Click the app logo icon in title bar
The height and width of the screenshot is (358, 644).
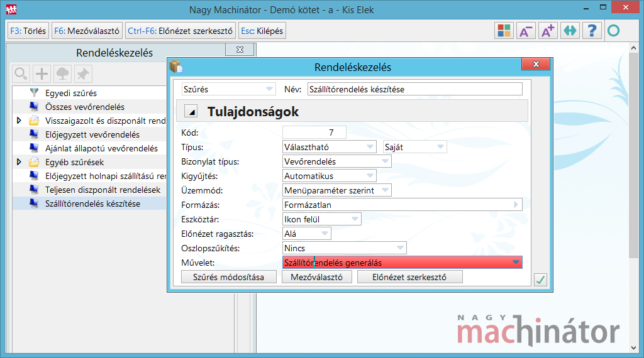coord(11,9)
